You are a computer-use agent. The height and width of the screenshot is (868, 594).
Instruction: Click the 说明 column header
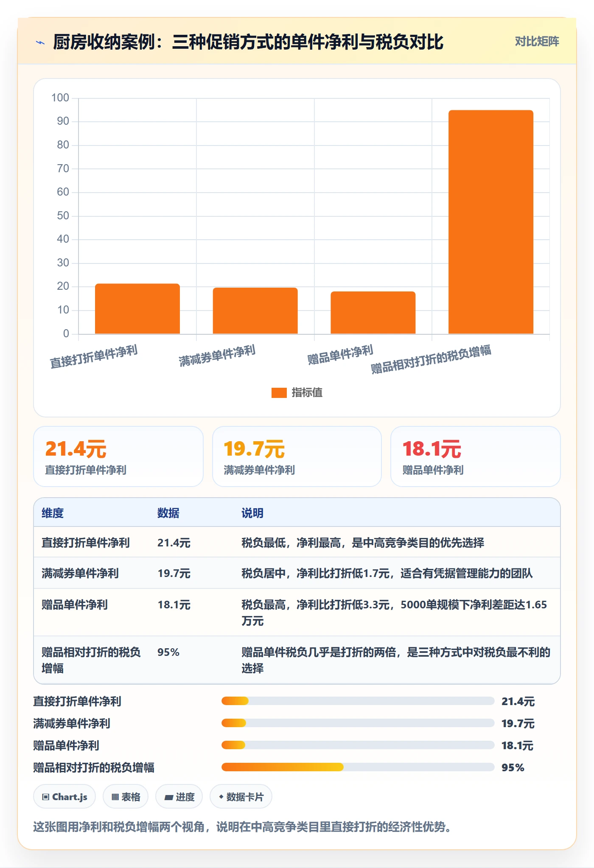(x=252, y=513)
